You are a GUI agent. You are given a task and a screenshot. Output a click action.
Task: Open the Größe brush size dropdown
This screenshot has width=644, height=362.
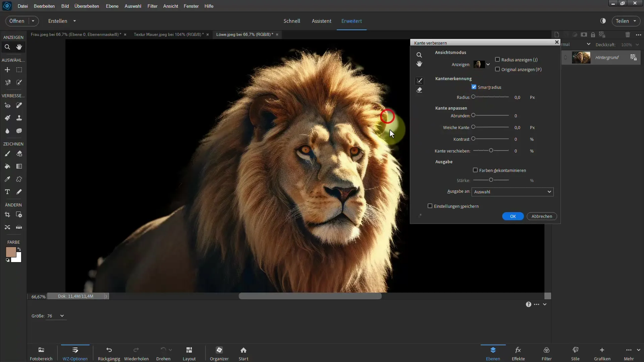click(x=62, y=316)
